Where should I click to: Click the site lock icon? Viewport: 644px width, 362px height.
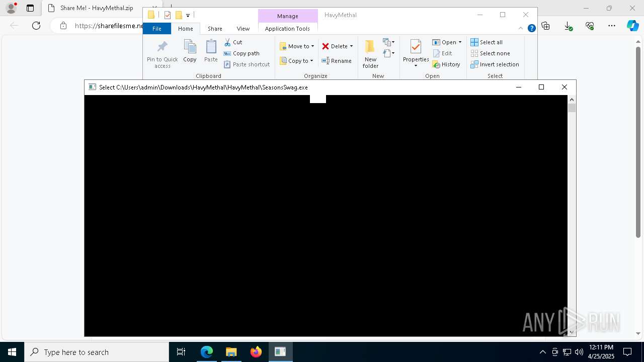click(63, 26)
